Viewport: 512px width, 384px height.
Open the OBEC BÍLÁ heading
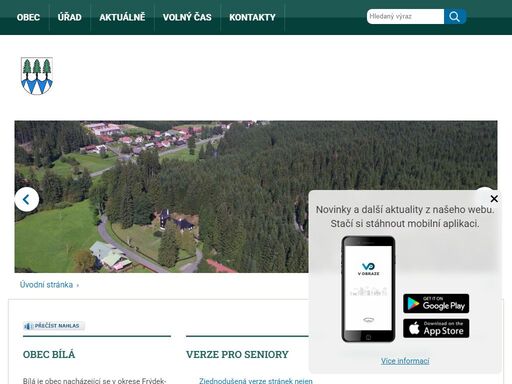pos(49,355)
